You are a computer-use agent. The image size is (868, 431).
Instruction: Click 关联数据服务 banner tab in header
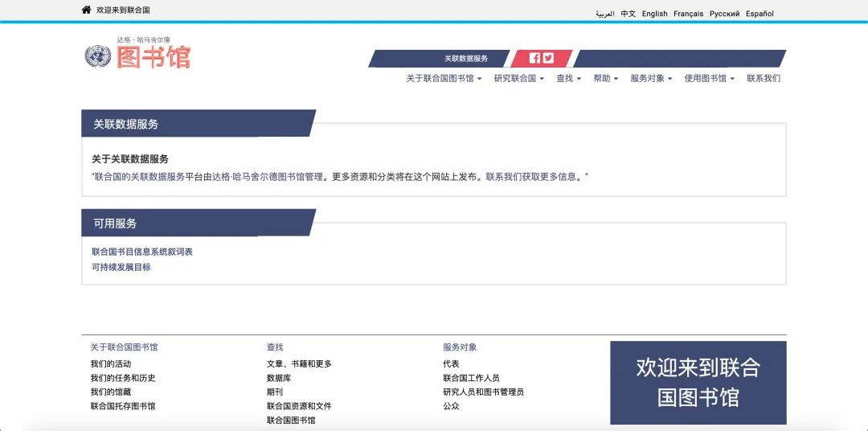click(466, 58)
